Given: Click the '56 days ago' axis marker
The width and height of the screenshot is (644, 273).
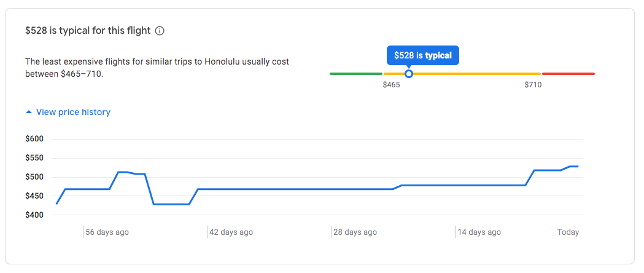Looking at the screenshot, I should 107,232.
